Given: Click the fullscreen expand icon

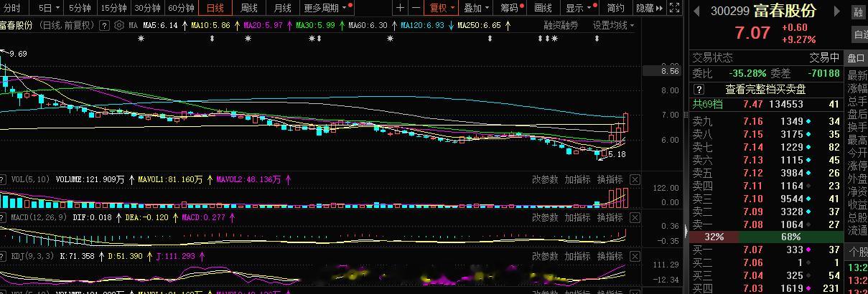Looking at the screenshot, I should 674,8.
